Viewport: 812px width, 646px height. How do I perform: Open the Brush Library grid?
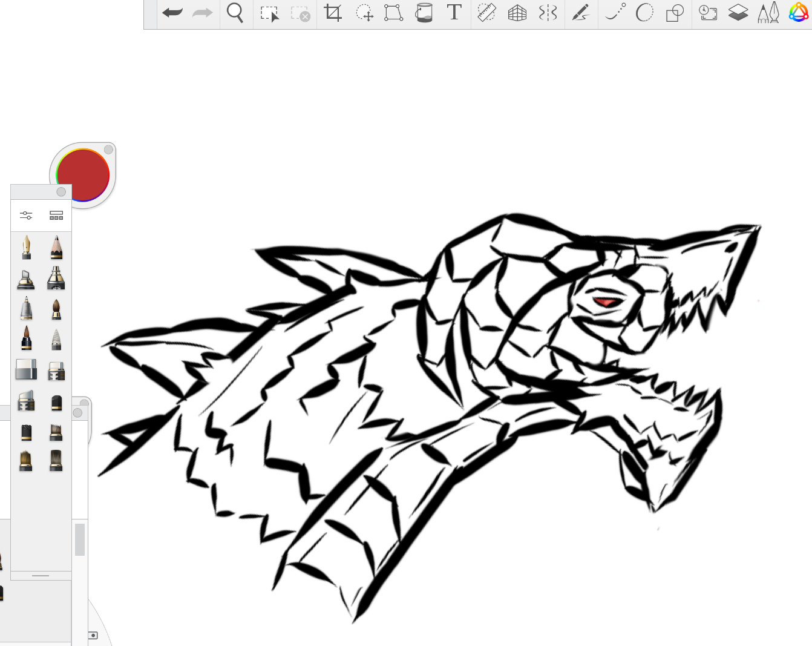click(56, 216)
